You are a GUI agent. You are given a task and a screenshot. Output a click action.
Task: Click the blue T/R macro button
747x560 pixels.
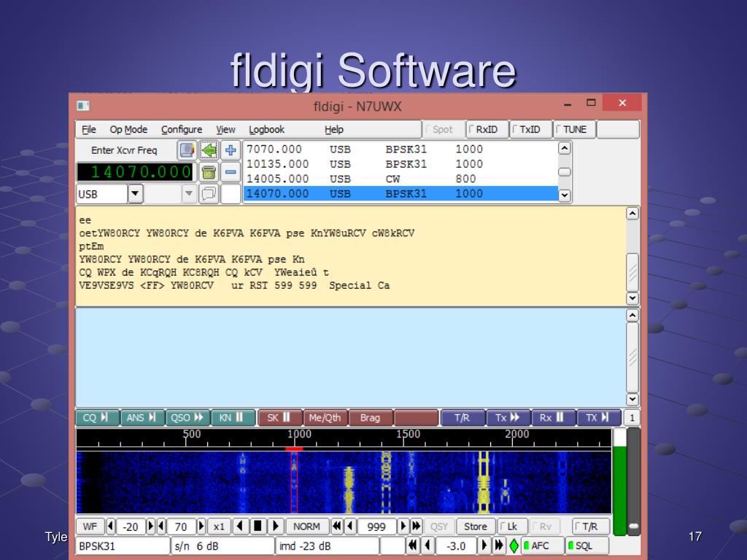coord(462,418)
